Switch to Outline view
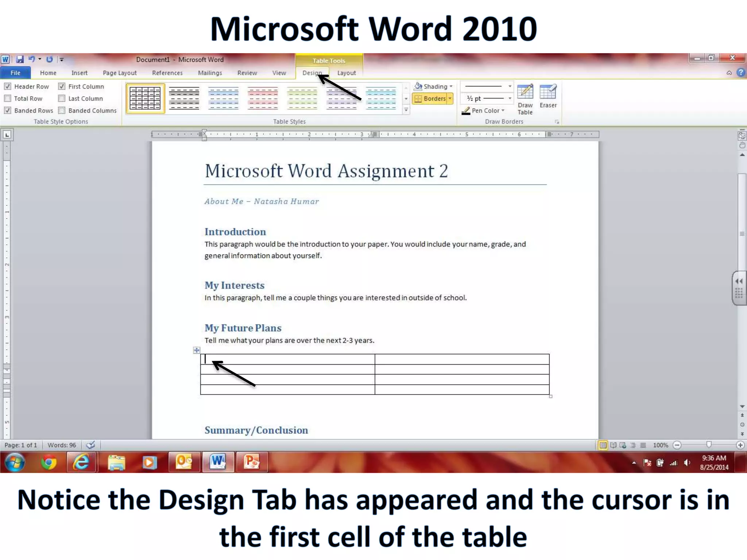 [633, 445]
